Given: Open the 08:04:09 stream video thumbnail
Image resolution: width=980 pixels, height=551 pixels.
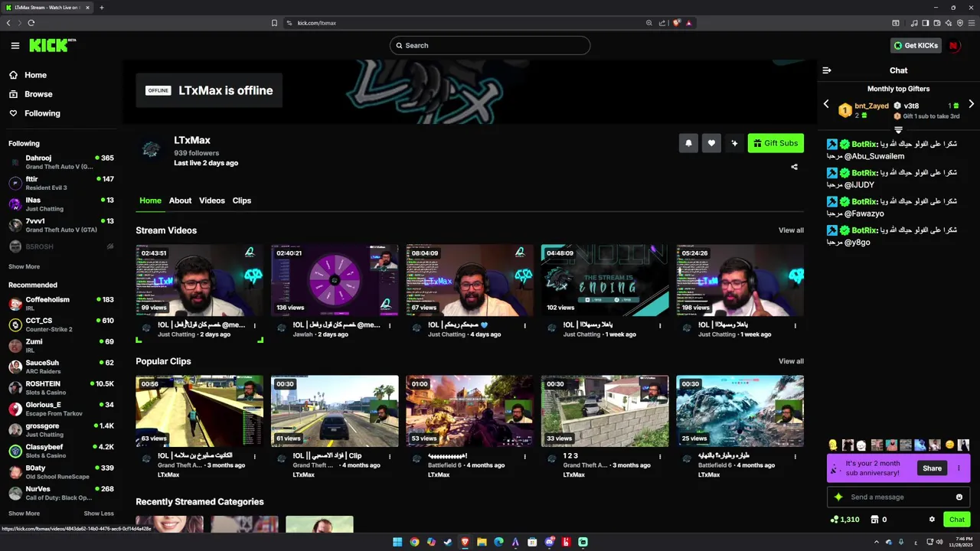Looking at the screenshot, I should pos(469,280).
